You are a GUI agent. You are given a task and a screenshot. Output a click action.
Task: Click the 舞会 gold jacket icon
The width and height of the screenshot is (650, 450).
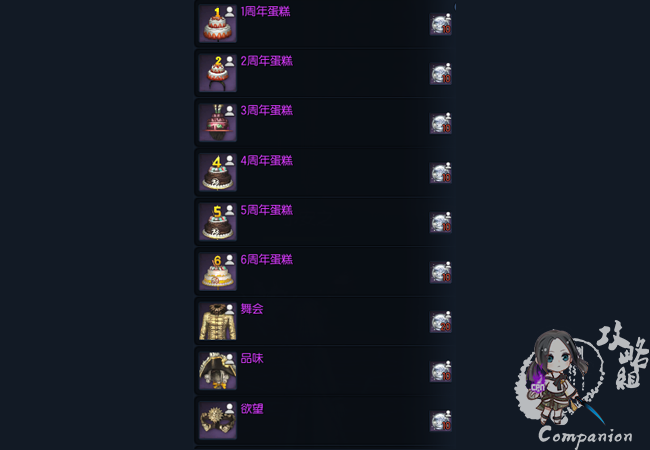[x=218, y=321]
